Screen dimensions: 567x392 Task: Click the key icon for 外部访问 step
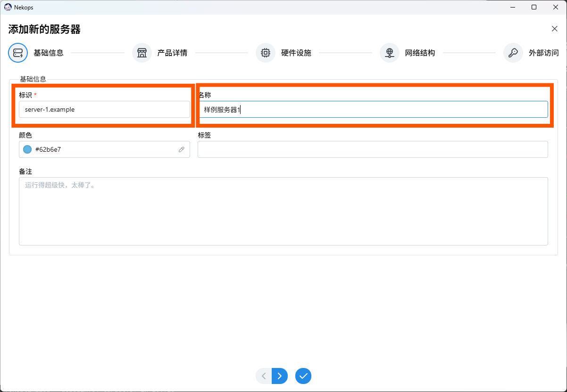513,53
